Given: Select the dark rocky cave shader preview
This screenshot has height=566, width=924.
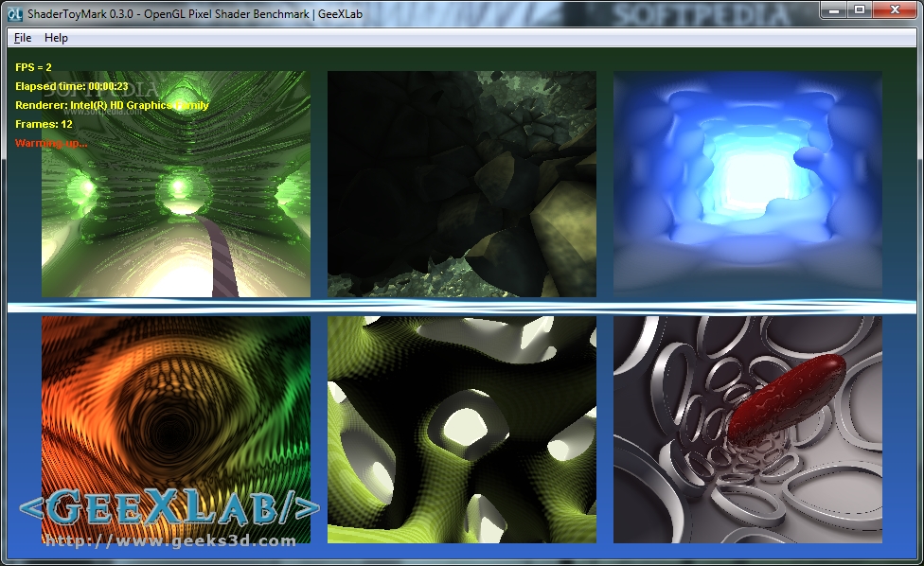Looking at the screenshot, I should (461, 184).
